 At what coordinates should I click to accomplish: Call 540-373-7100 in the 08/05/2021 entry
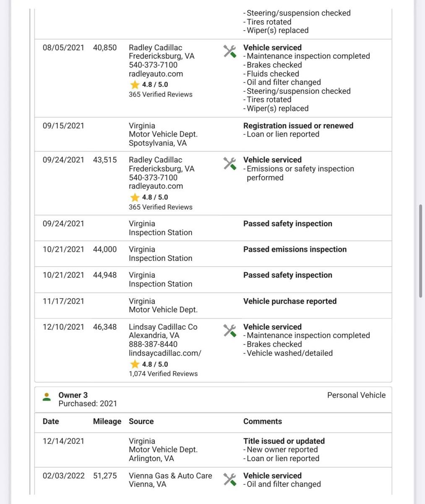click(x=153, y=65)
